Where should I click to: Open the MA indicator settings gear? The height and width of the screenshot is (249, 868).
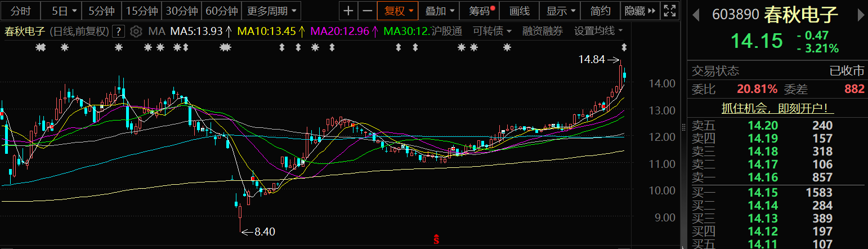(136, 31)
